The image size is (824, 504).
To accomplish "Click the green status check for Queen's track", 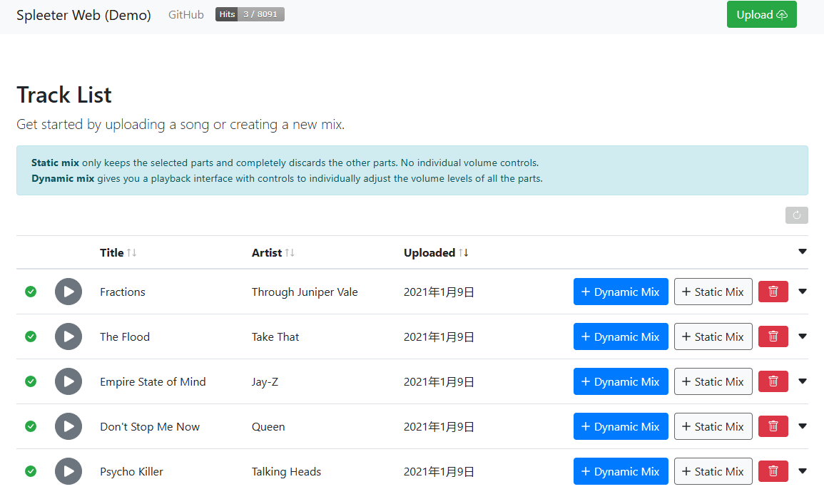I will [31, 426].
